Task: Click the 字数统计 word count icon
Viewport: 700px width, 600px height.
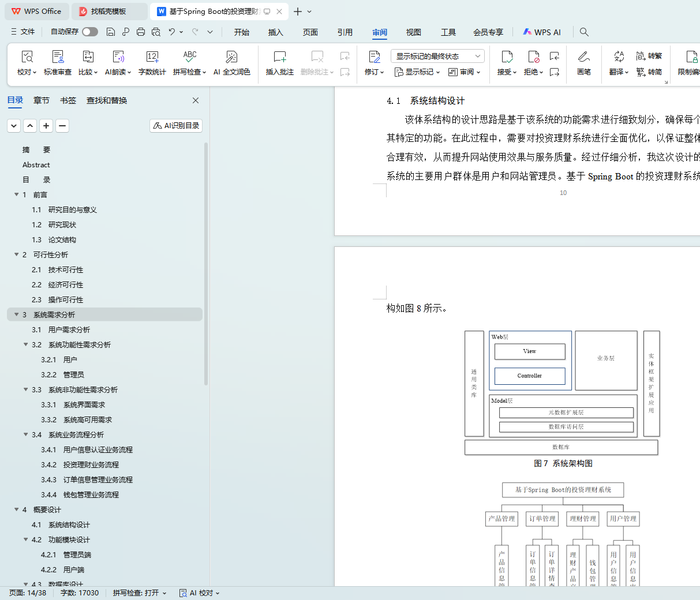Action: (x=152, y=57)
